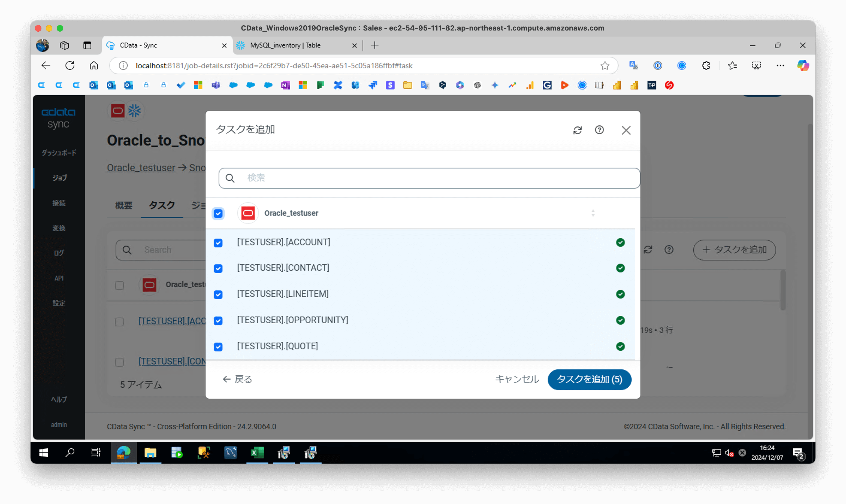The image size is (846, 504).
Task: Open Excel from the Windows taskbar
Action: point(257,453)
